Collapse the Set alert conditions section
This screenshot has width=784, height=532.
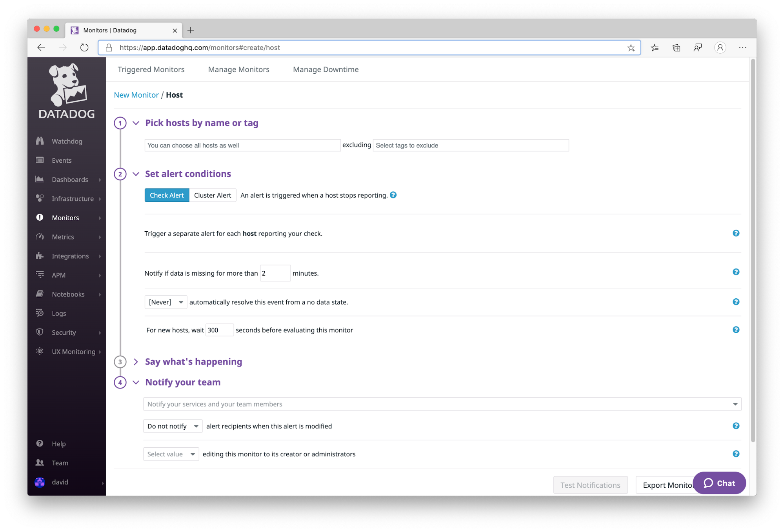[x=135, y=173]
